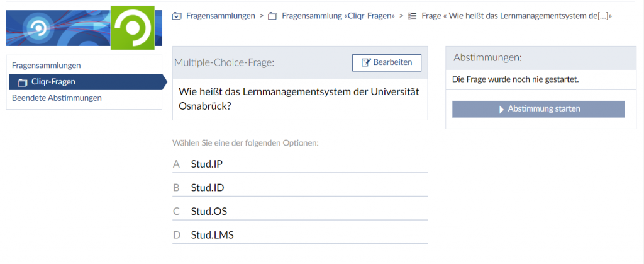
Task: Choose option C Stud.OS
Action: click(x=300, y=212)
